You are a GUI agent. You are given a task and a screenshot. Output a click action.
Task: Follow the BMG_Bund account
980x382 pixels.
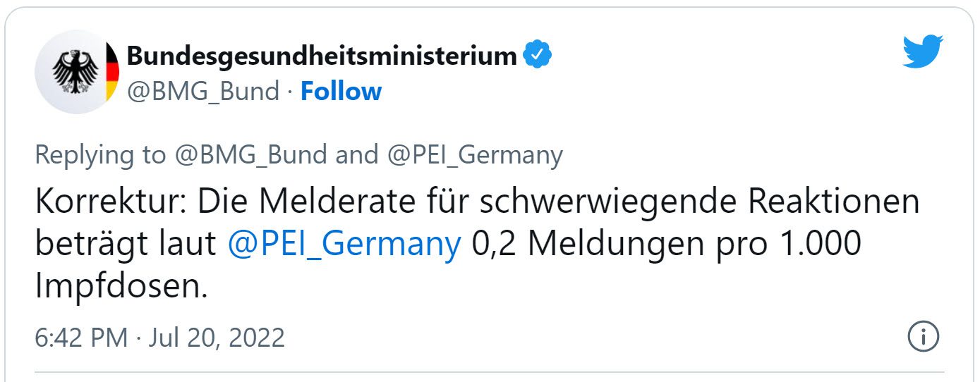click(x=341, y=91)
